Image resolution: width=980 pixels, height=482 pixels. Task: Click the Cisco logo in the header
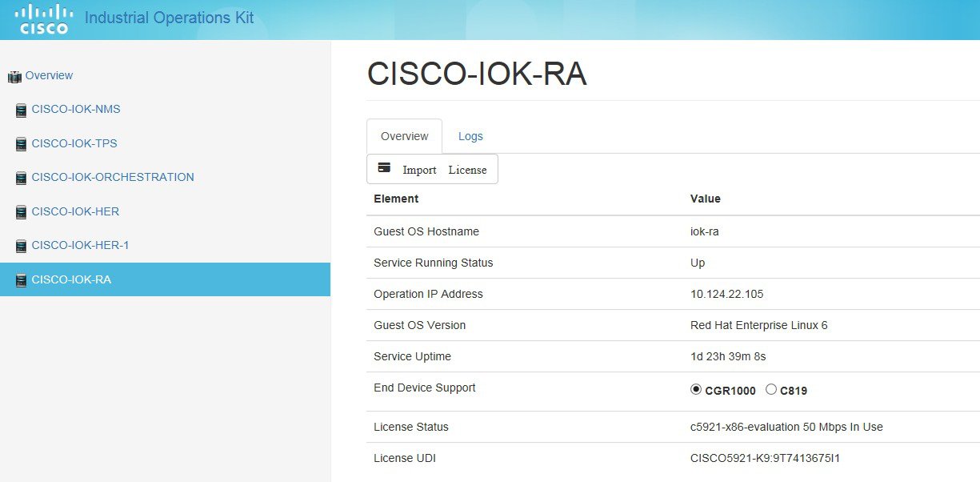coord(42,18)
